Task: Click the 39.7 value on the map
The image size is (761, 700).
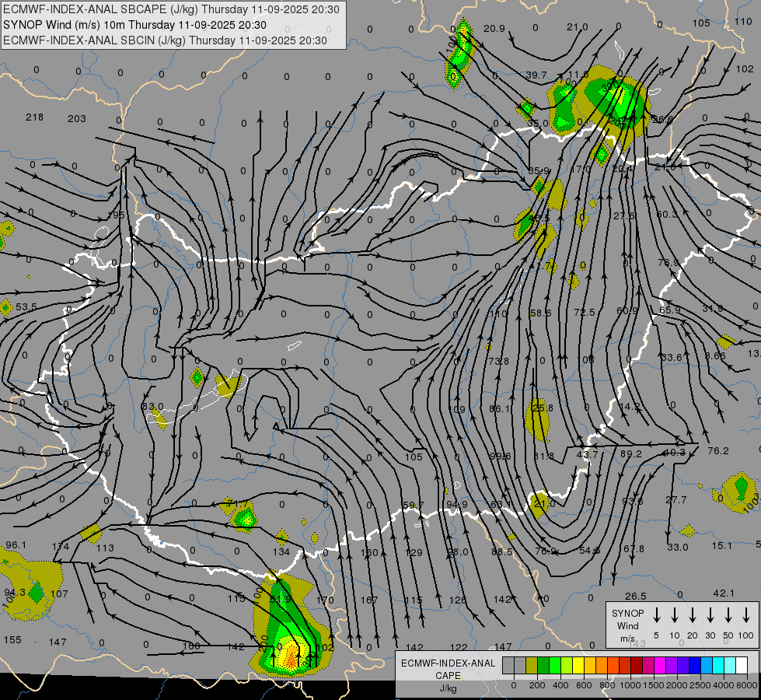Action: [x=536, y=75]
